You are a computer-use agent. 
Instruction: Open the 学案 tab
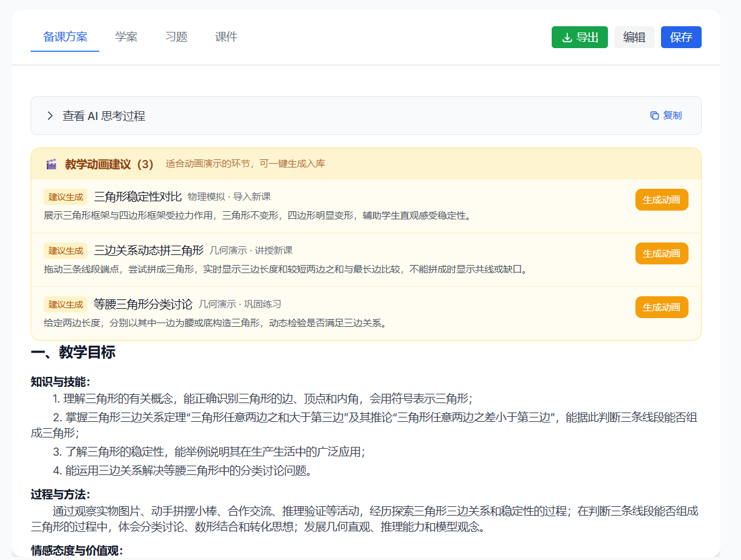pyautogui.click(x=126, y=37)
